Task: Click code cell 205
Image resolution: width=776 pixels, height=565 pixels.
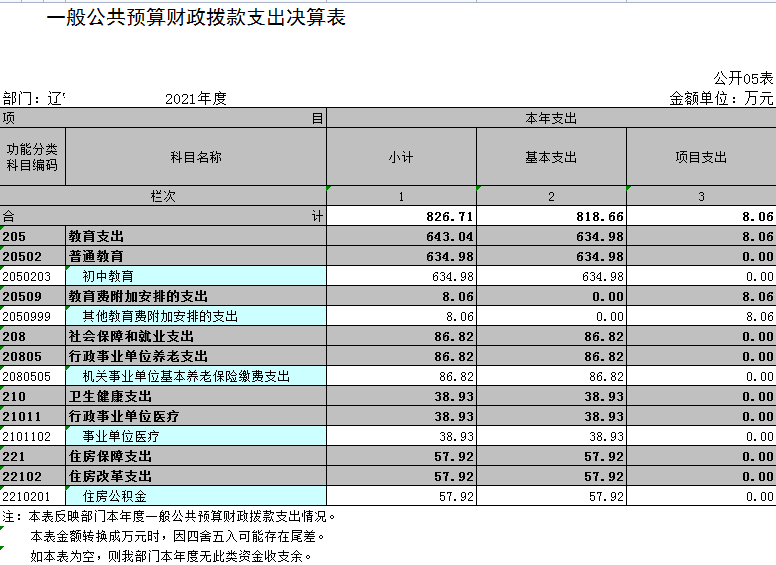Action: [x=33, y=236]
